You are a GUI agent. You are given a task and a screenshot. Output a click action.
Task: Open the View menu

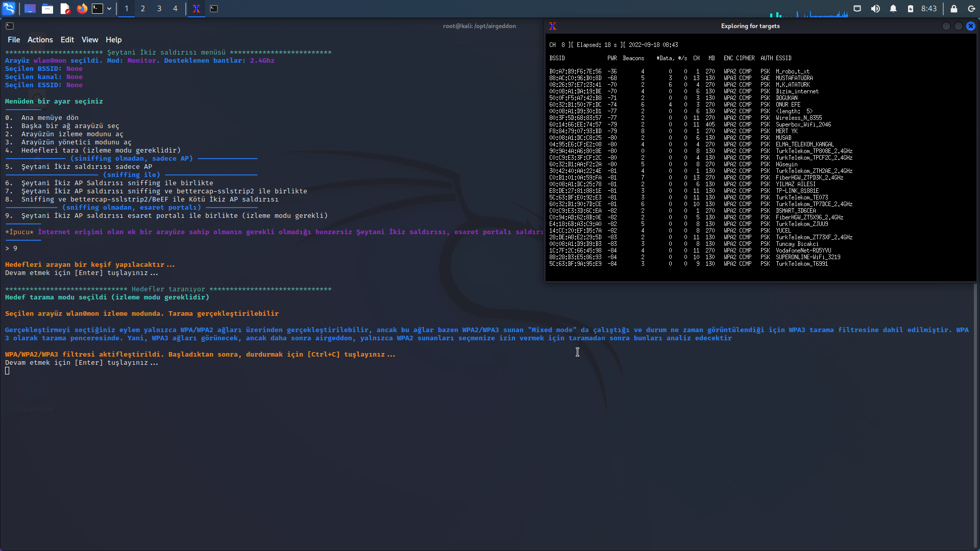point(90,40)
